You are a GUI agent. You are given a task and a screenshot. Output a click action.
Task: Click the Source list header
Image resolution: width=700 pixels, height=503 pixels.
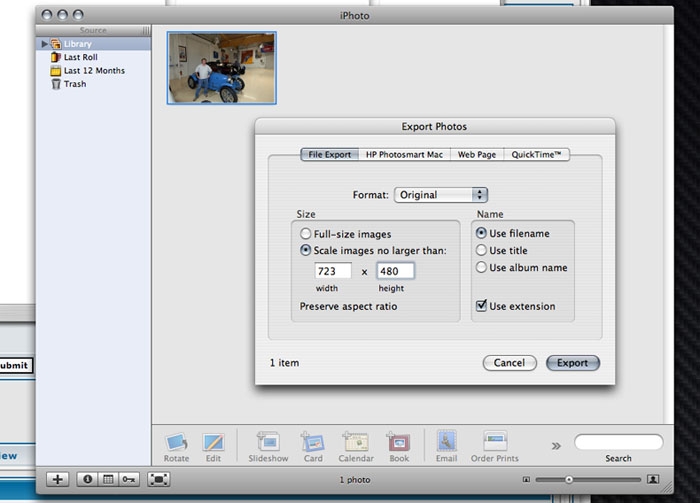click(x=93, y=30)
